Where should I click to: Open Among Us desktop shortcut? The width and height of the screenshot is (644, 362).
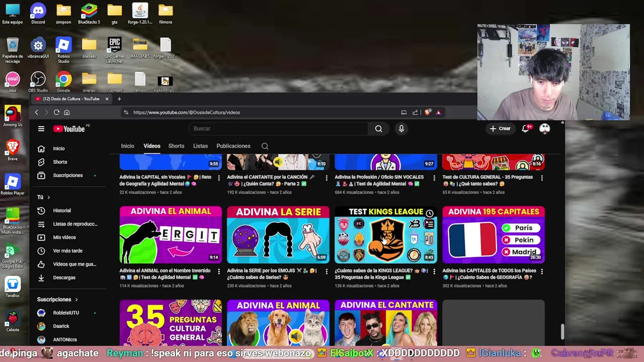(x=13, y=116)
